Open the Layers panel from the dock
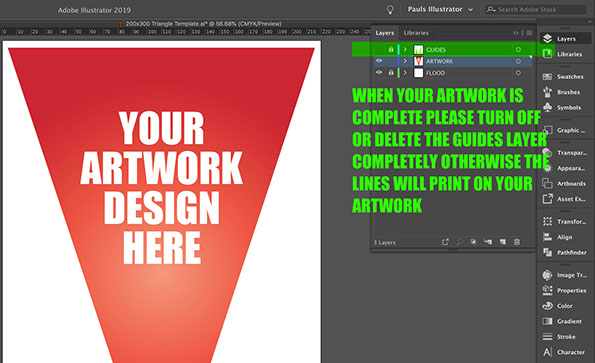This screenshot has height=363, width=595. click(565, 38)
